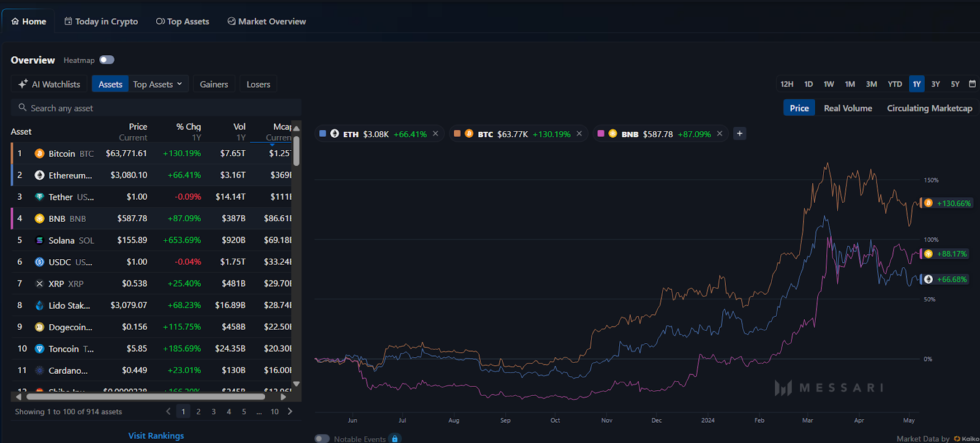This screenshot has height=443, width=980.
Task: Switch to Today in Crypto tab
Action: 101,21
